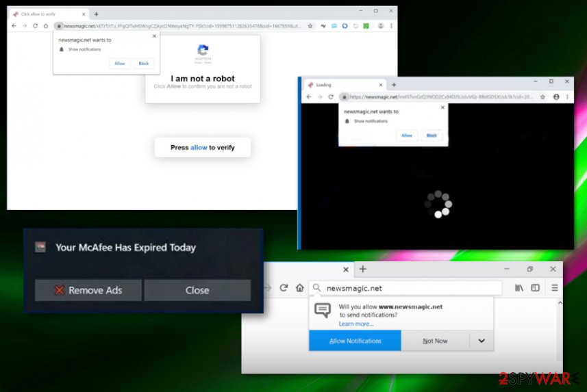Open home page in top-left Chrome window
The height and width of the screenshot is (392, 587).
[46, 26]
